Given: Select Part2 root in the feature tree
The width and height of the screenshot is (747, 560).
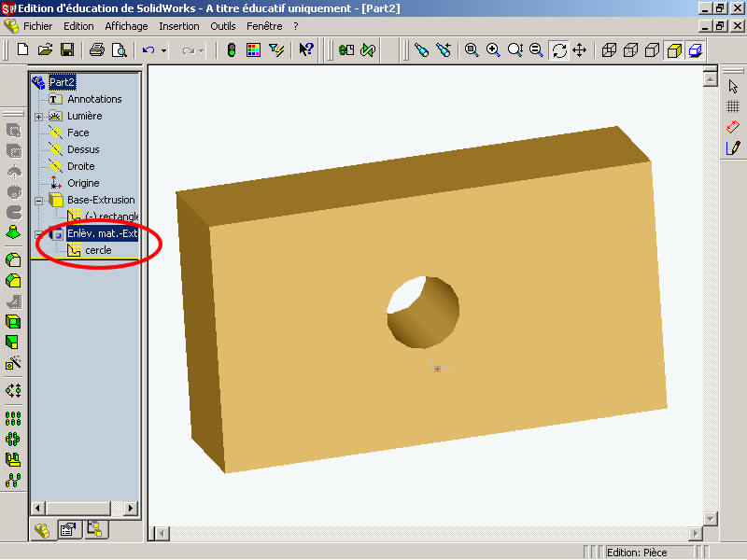Looking at the screenshot, I should (62, 82).
